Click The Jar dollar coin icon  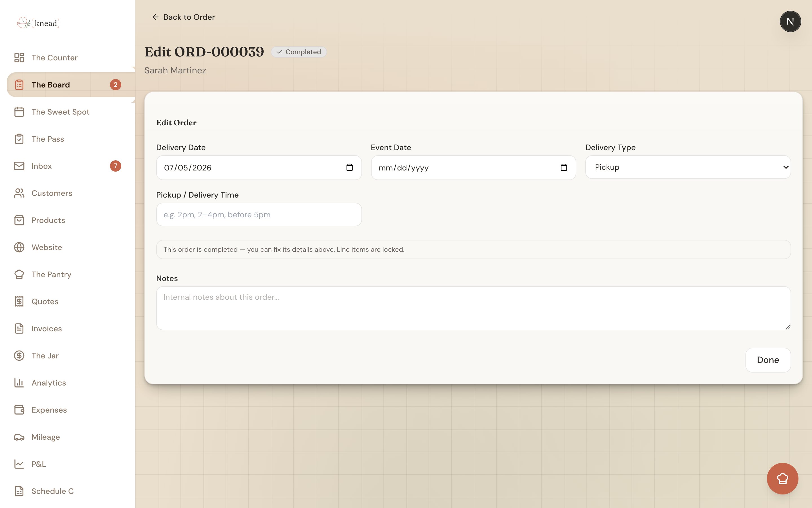pyautogui.click(x=19, y=356)
